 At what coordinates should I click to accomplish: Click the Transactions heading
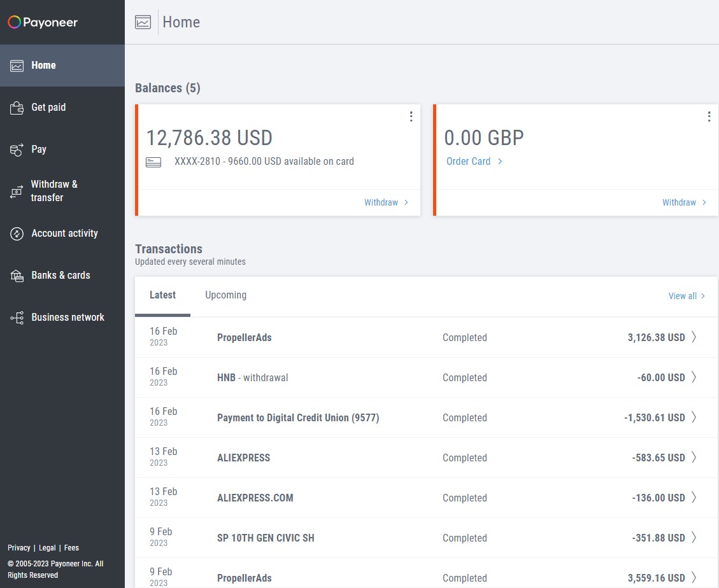point(169,249)
